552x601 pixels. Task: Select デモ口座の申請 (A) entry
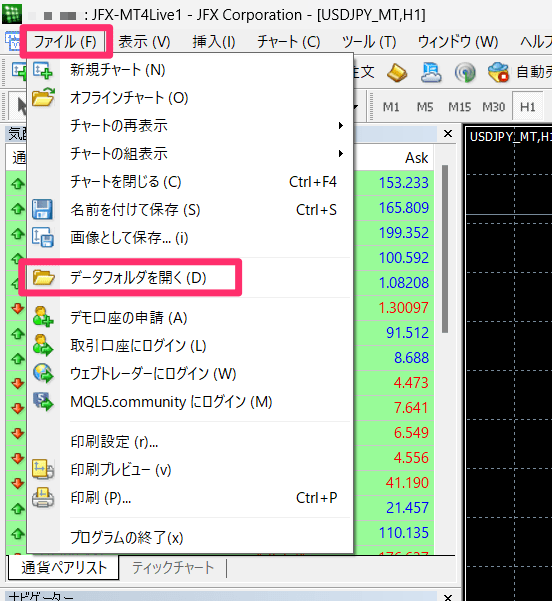[190, 318]
